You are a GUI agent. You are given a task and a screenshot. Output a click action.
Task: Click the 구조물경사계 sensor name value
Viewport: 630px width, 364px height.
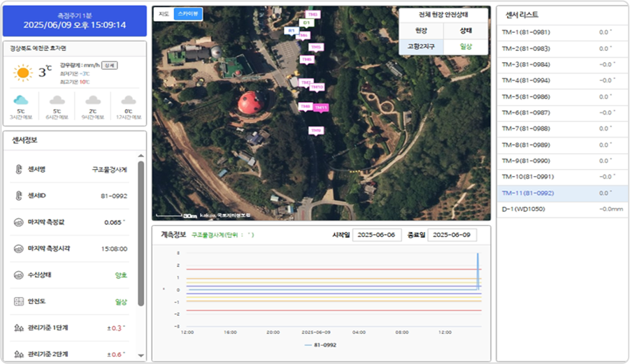pyautogui.click(x=110, y=169)
